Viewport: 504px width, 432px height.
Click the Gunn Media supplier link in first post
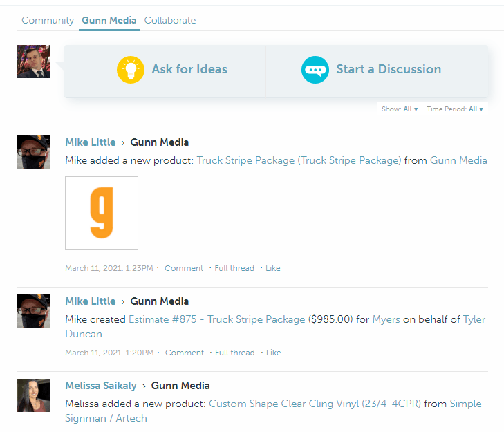tap(458, 160)
